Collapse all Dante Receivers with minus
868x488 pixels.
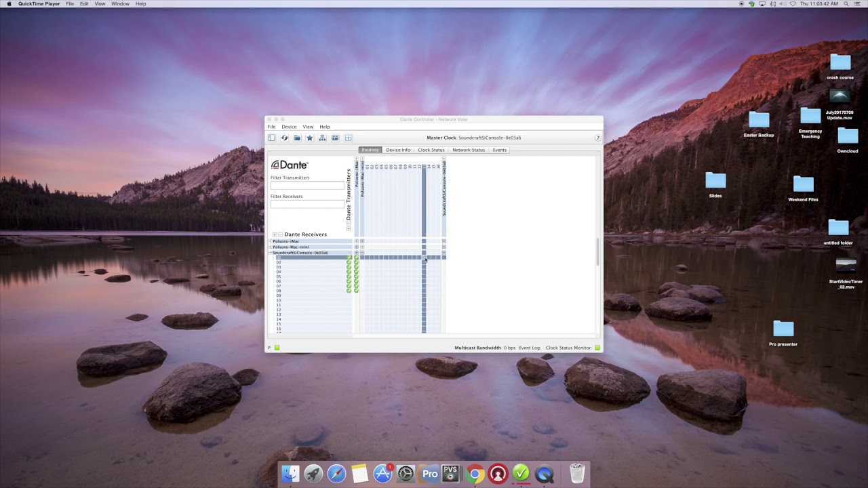coord(280,235)
